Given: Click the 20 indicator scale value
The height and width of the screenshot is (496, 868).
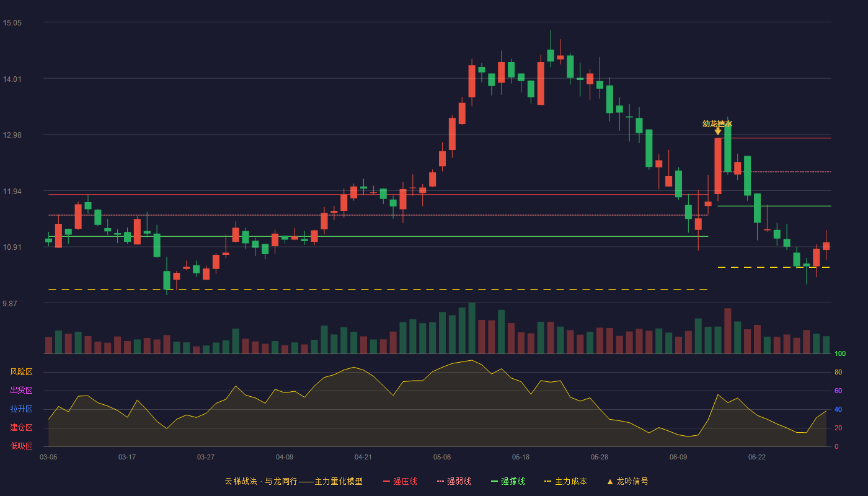Looking at the screenshot, I should tap(838, 428).
